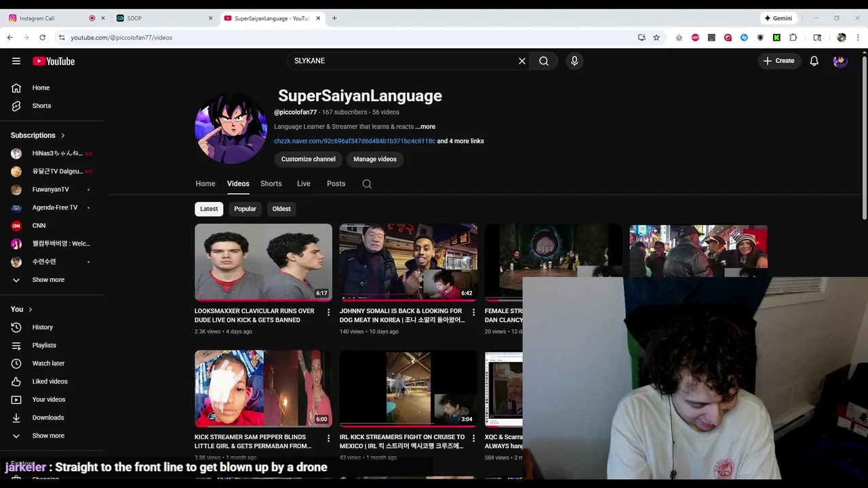Click the IRL KICK STREAMERS FIGHT video title
The height and width of the screenshot is (488, 868).
click(402, 442)
